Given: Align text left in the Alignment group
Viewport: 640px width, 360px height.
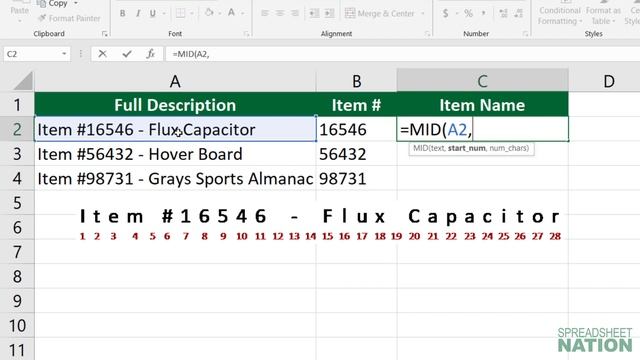Looking at the screenshot, I should 264,13.
